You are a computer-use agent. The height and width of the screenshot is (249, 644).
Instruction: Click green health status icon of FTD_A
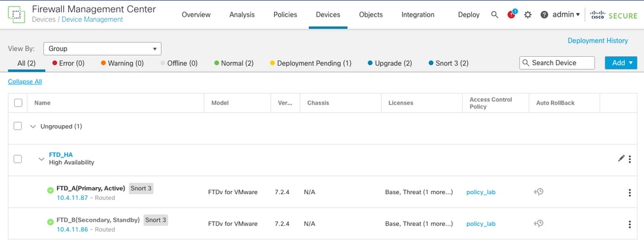pyautogui.click(x=50, y=190)
